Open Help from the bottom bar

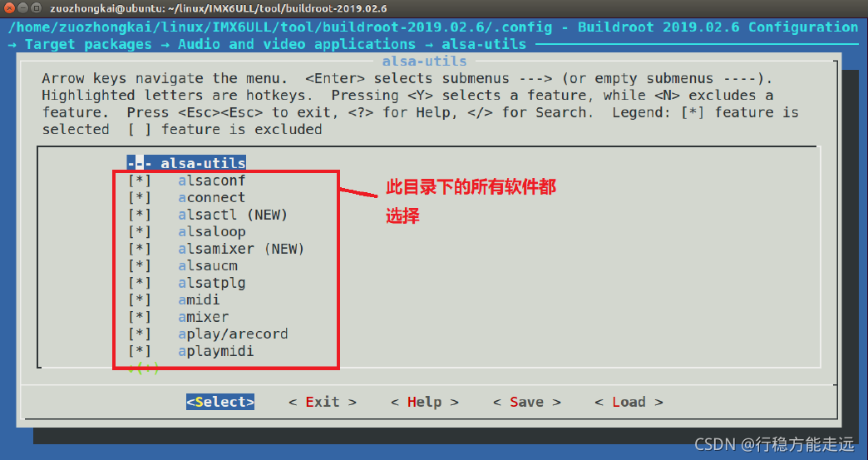(x=425, y=402)
